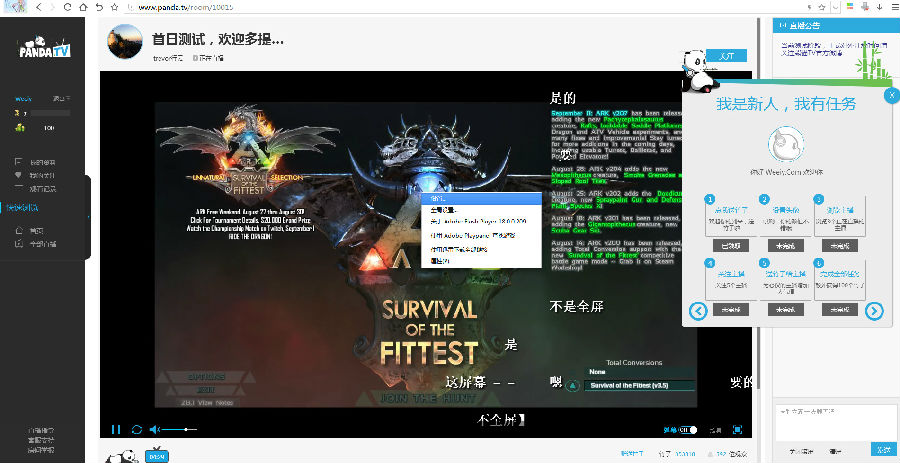Select Survival of the Fittest (v3.5) row in video
The width and height of the screenshot is (900, 463).
click(x=639, y=386)
